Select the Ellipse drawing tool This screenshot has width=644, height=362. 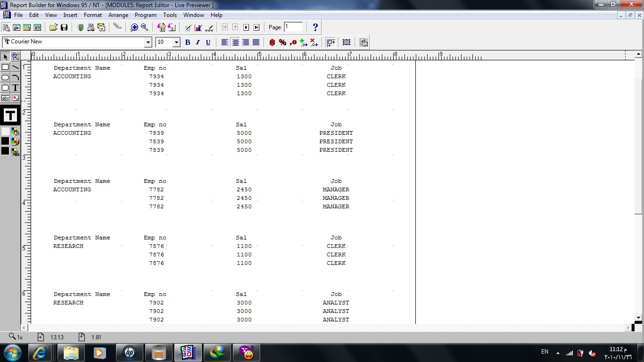[x=5, y=77]
